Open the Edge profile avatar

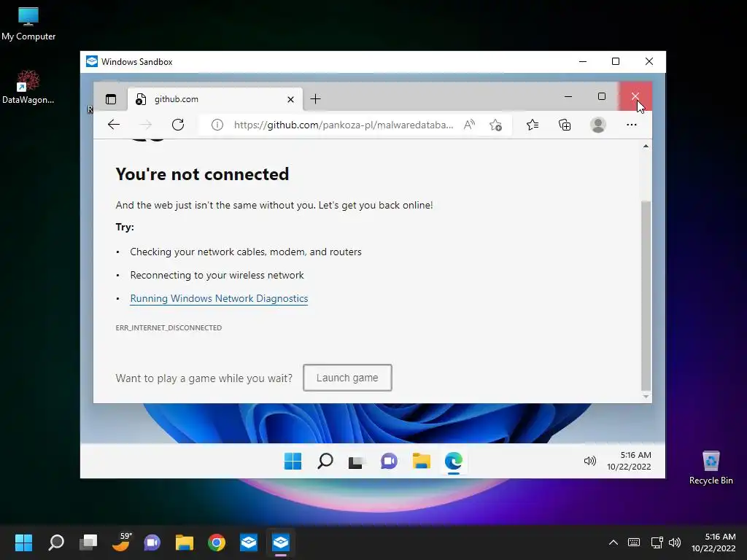tap(598, 125)
